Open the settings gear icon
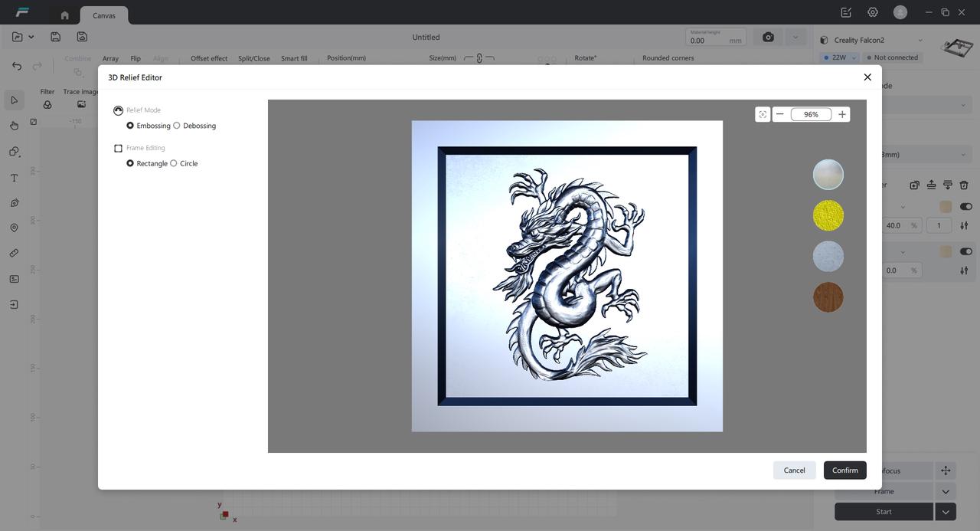The width and height of the screenshot is (980, 531). 873,12
